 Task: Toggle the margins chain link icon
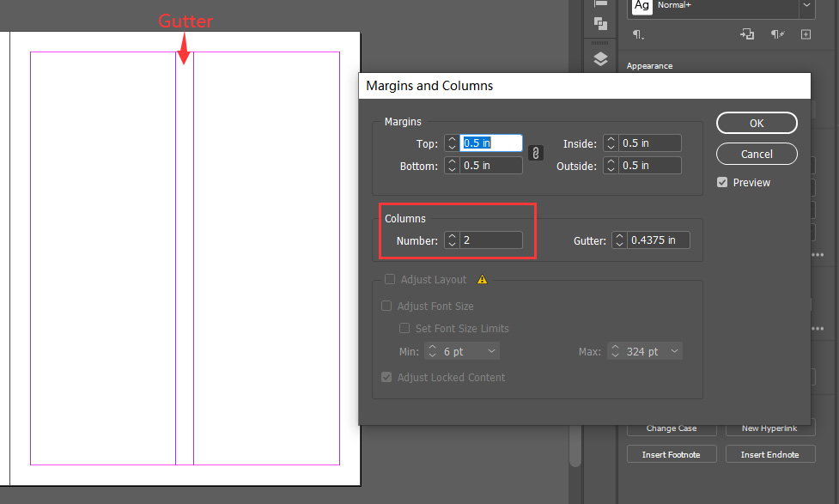[x=535, y=153]
